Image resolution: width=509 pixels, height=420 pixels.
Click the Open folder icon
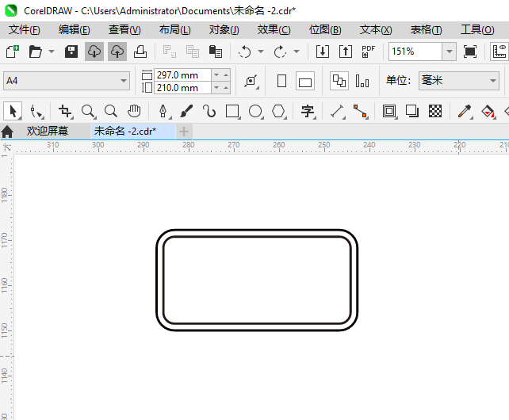click(36, 52)
